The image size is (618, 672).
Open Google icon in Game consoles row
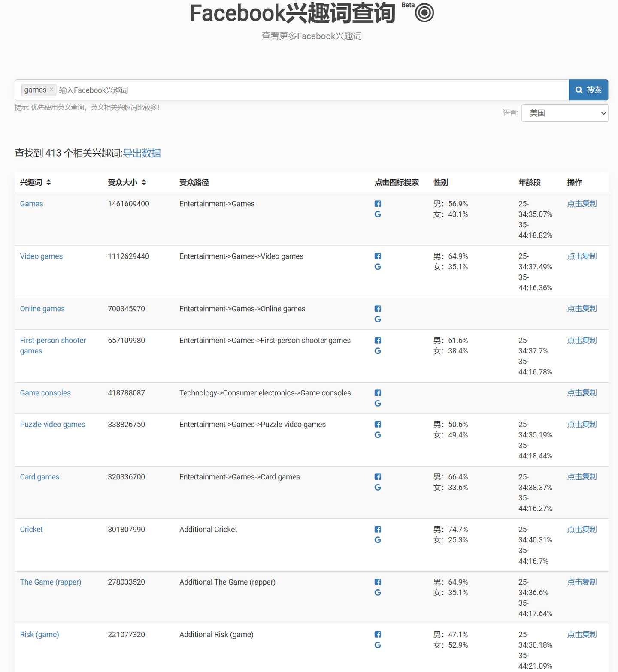coord(378,404)
